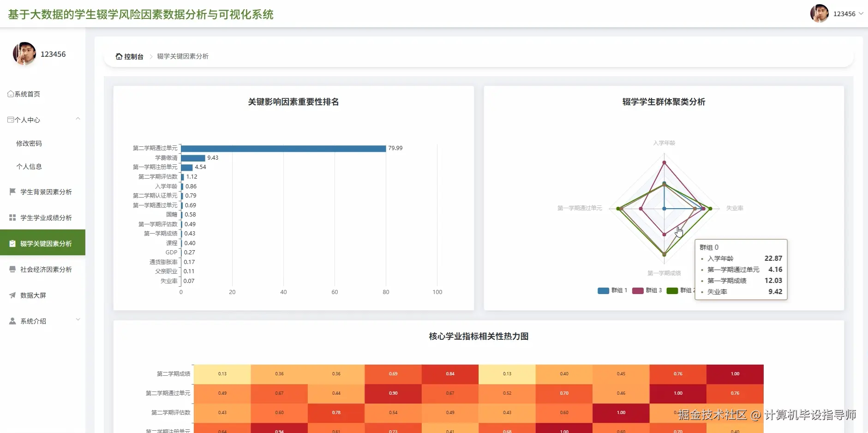868x433 pixels.
Task: Click the 失业率 radar axis label
Action: click(x=735, y=208)
